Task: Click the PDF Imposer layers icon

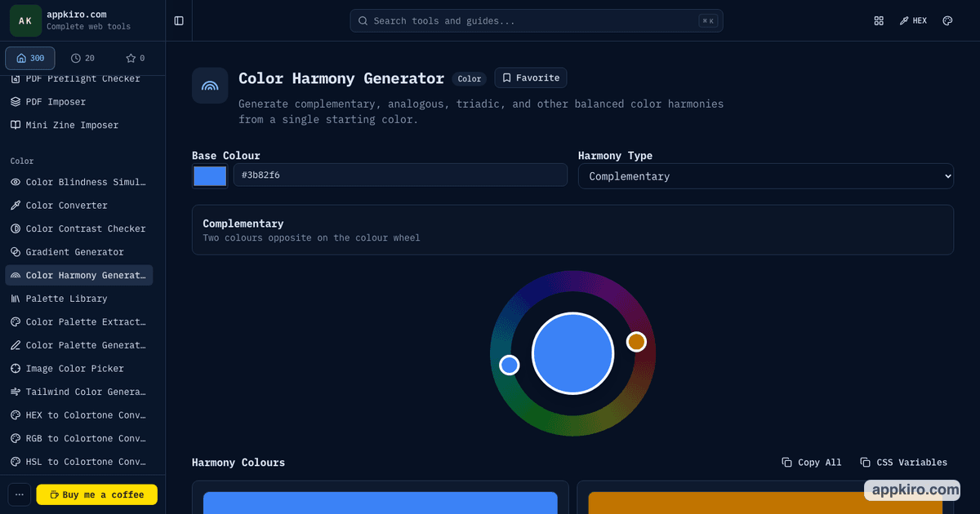Action: pos(16,102)
